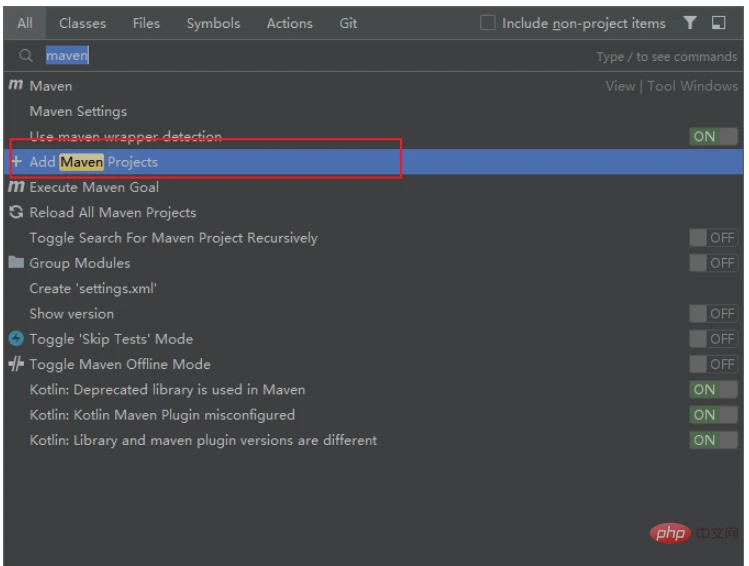749x566 pixels.
Task: Switch to the Git tab
Action: 348,23
